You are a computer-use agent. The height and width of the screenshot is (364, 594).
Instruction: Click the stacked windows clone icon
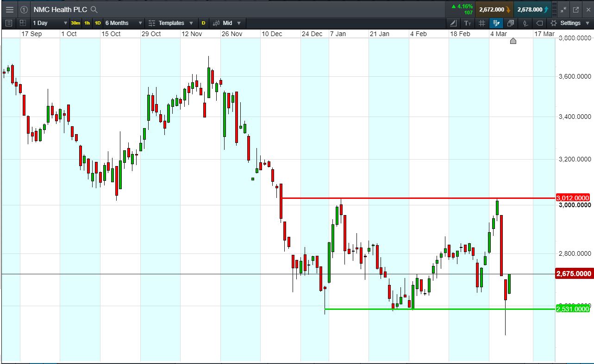coord(511,23)
